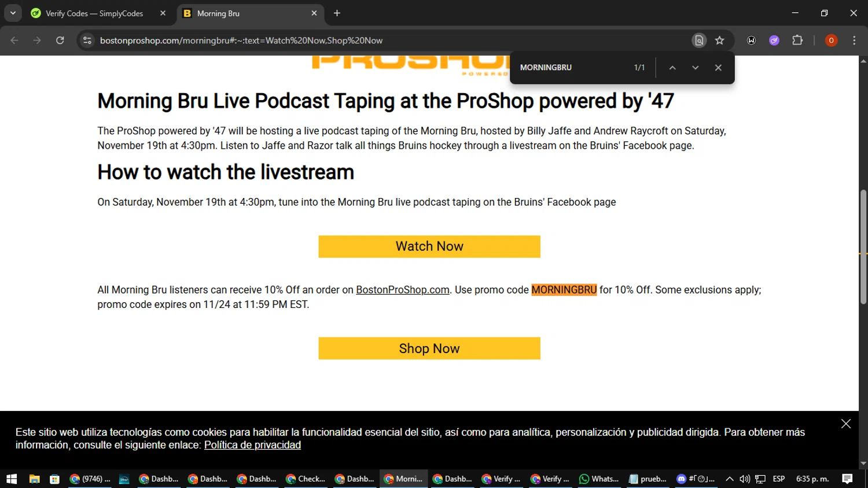Switch to the Verify Codes — SimplyCodes tab

(94, 13)
